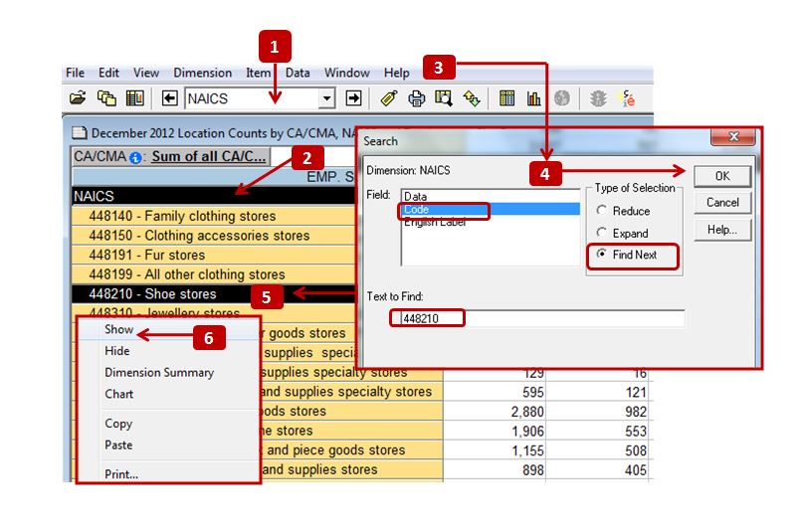Select row 448191 - Fur stores

coord(214,255)
